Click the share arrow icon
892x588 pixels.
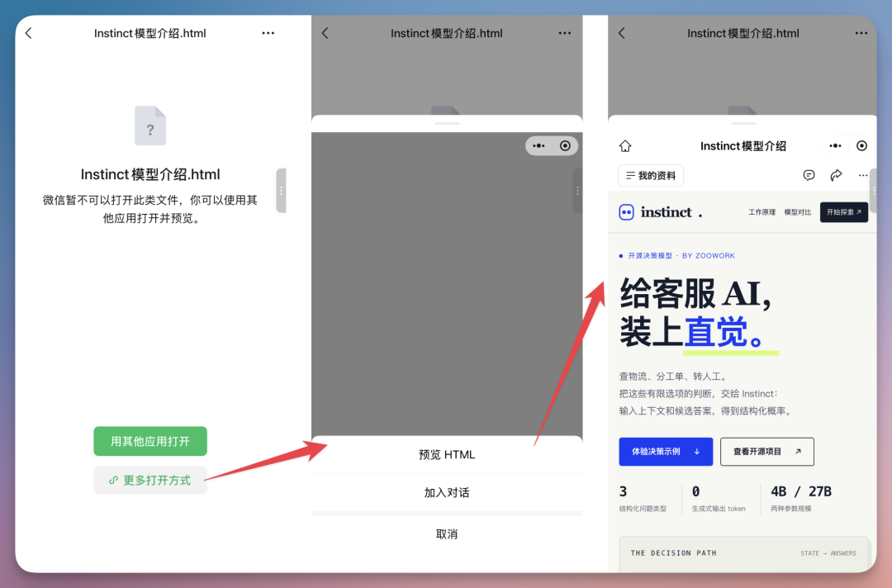coord(836,176)
